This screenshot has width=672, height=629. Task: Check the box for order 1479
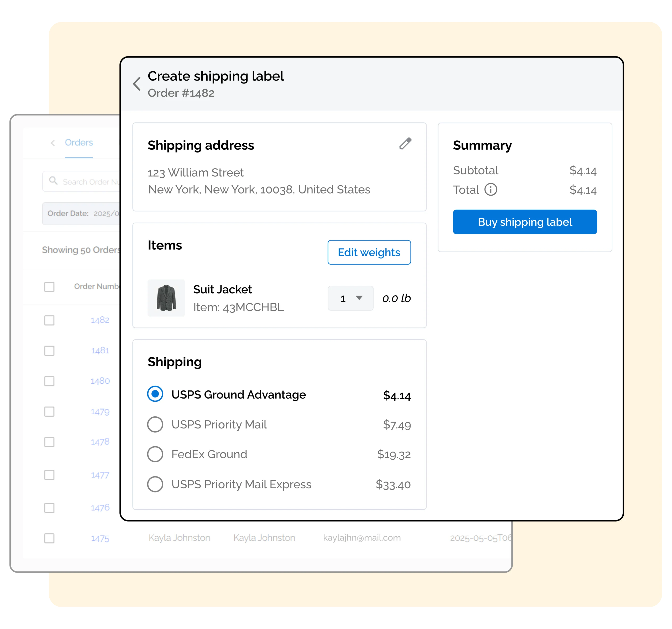pos(49,411)
